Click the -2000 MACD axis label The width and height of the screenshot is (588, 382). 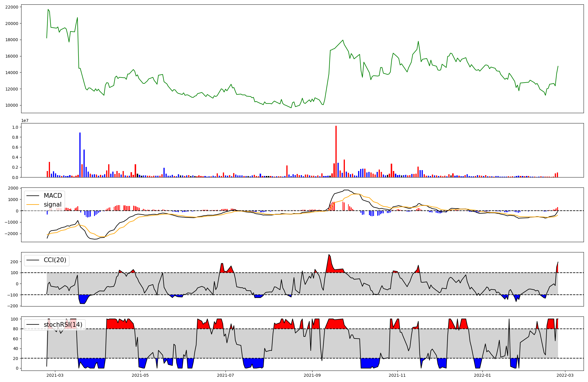pyautogui.click(x=11, y=234)
